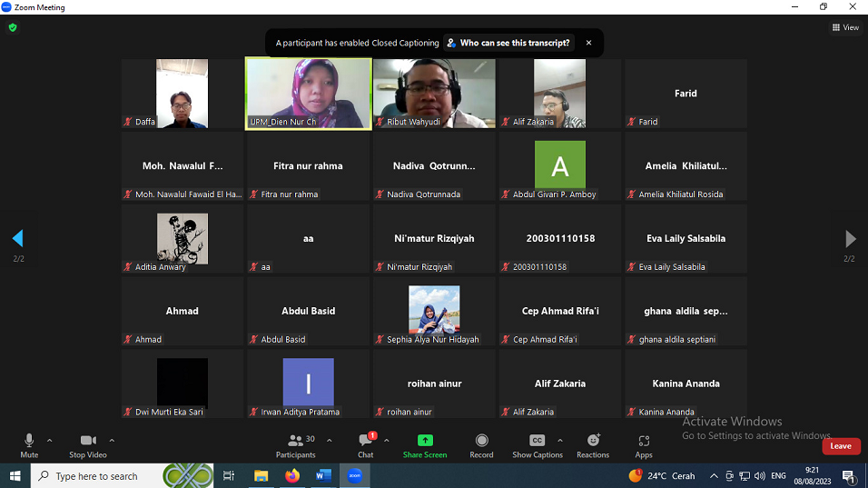Open the Participants panel
This screenshot has height=488, width=868.
coord(296,445)
